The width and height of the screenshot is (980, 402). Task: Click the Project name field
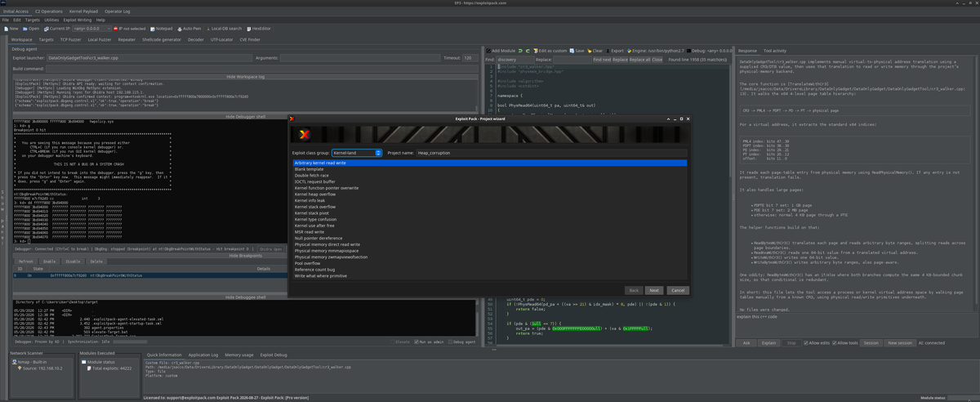(x=551, y=153)
